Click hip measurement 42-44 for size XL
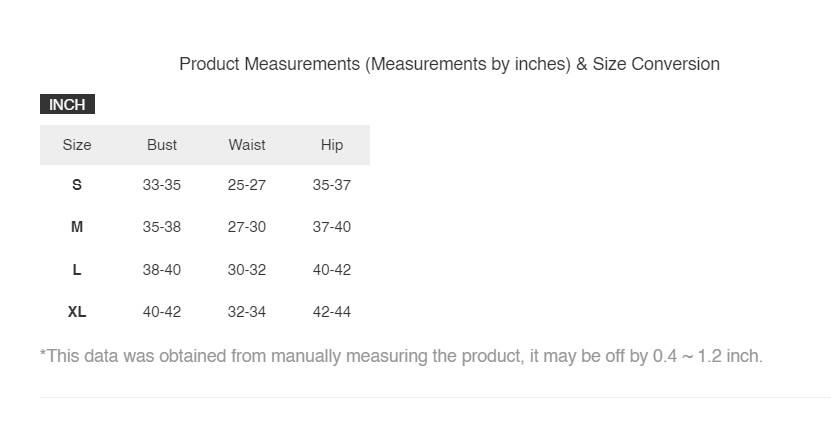The width and height of the screenshot is (831, 448). pos(332,312)
